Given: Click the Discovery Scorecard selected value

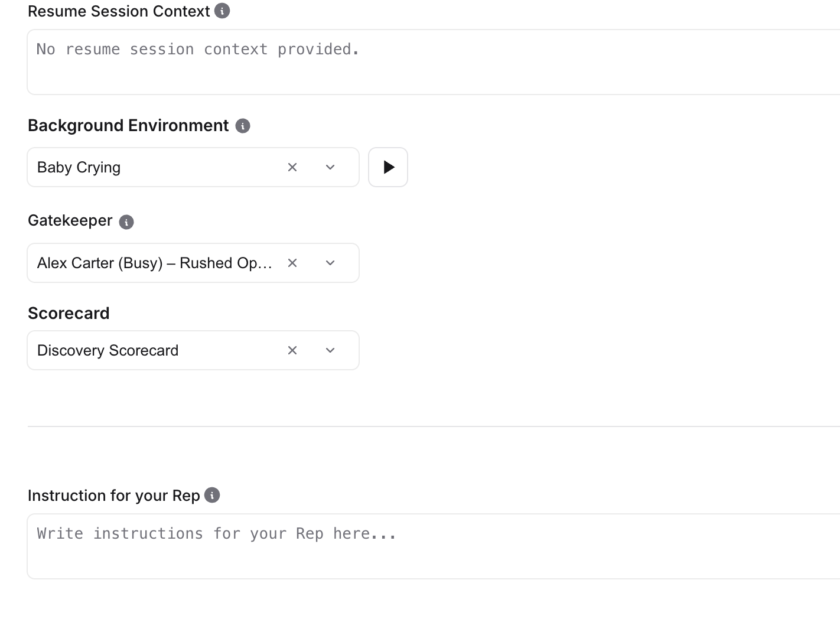Looking at the screenshot, I should click(108, 351).
